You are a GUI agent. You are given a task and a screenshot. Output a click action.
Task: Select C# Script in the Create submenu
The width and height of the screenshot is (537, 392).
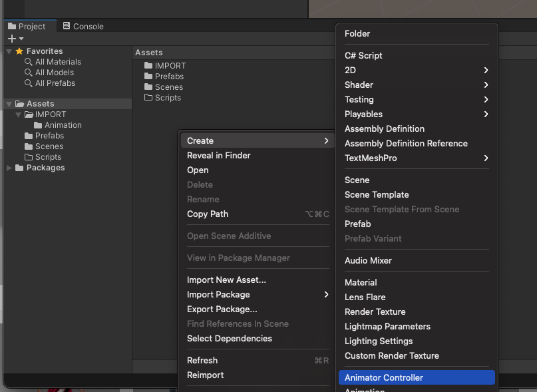click(x=363, y=55)
